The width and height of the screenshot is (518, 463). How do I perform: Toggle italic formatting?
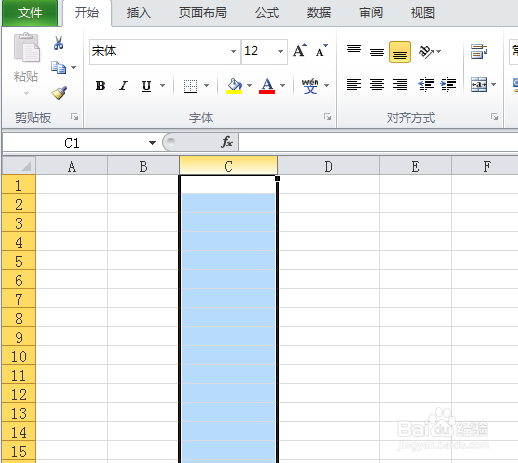coord(123,86)
